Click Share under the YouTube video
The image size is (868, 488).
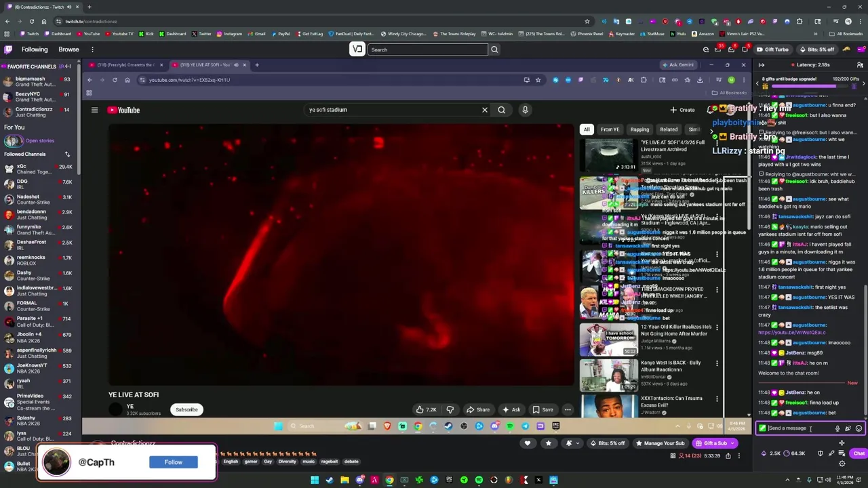coord(478,409)
